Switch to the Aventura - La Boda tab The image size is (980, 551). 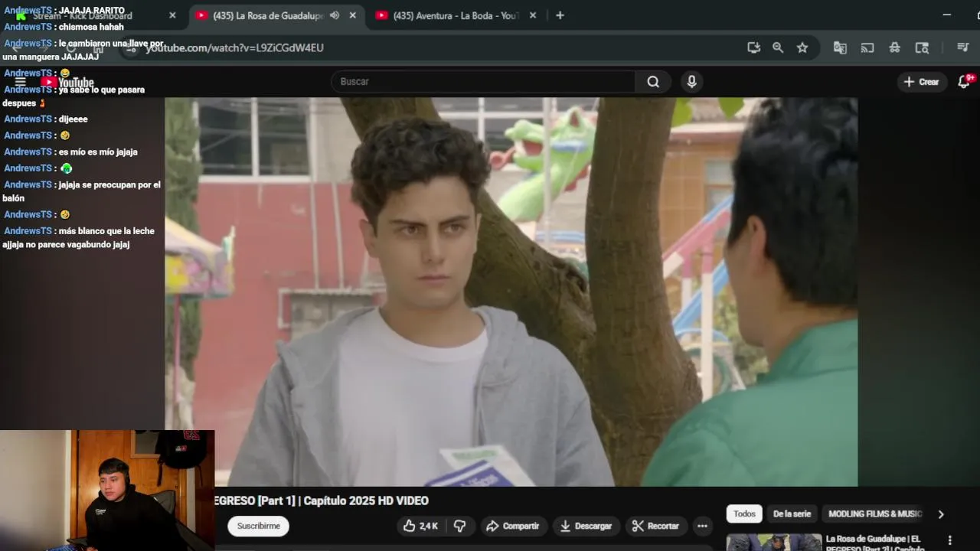(456, 15)
